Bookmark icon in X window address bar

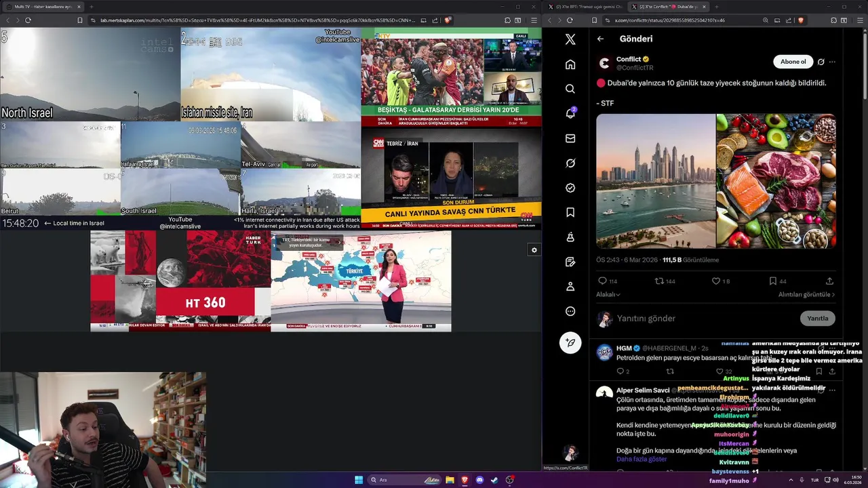click(x=595, y=20)
